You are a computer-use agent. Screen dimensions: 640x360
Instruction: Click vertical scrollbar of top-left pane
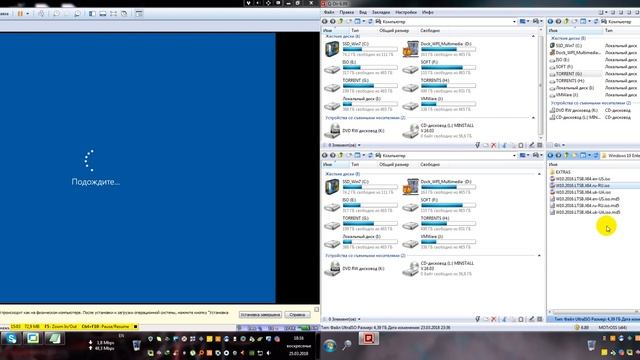541,86
